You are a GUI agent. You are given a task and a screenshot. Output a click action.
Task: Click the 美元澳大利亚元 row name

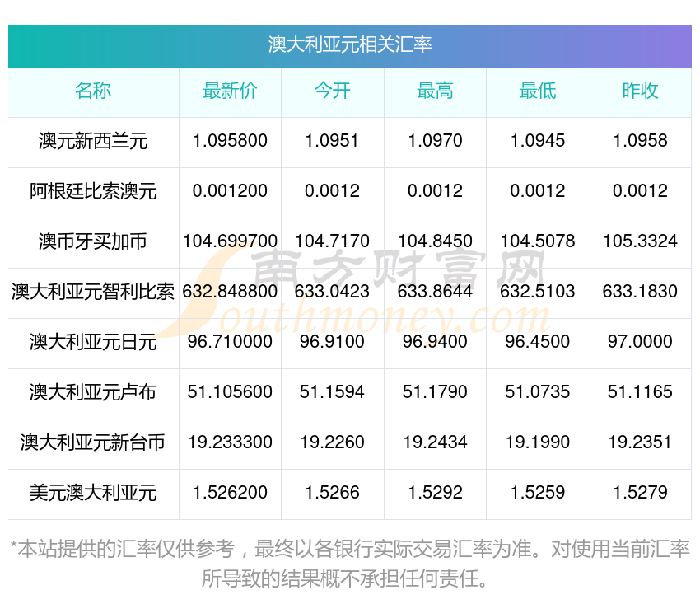click(x=93, y=493)
